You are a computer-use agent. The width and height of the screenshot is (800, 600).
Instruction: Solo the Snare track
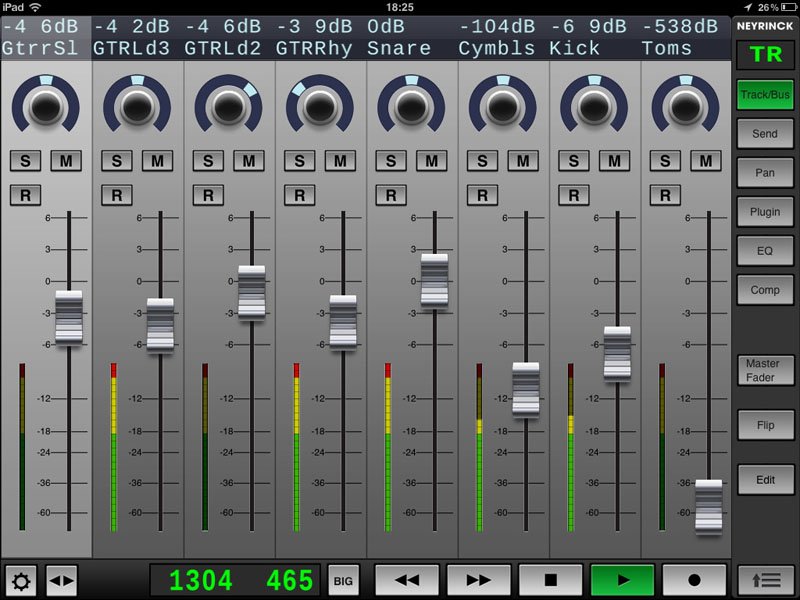pos(391,161)
